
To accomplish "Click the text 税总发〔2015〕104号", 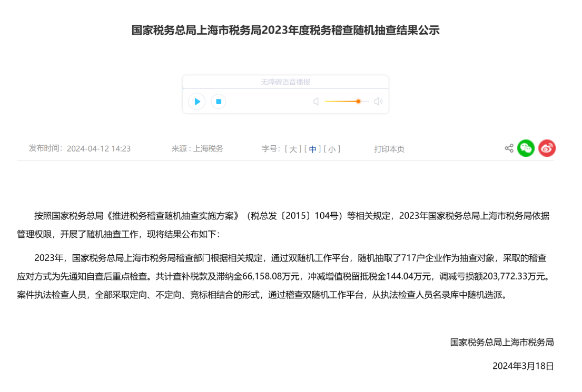I will (294, 216).
